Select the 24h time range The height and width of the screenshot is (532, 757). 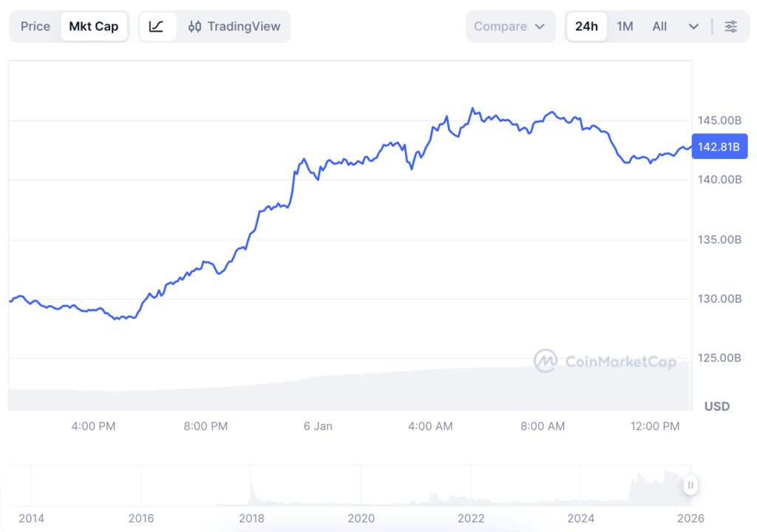[x=586, y=27]
